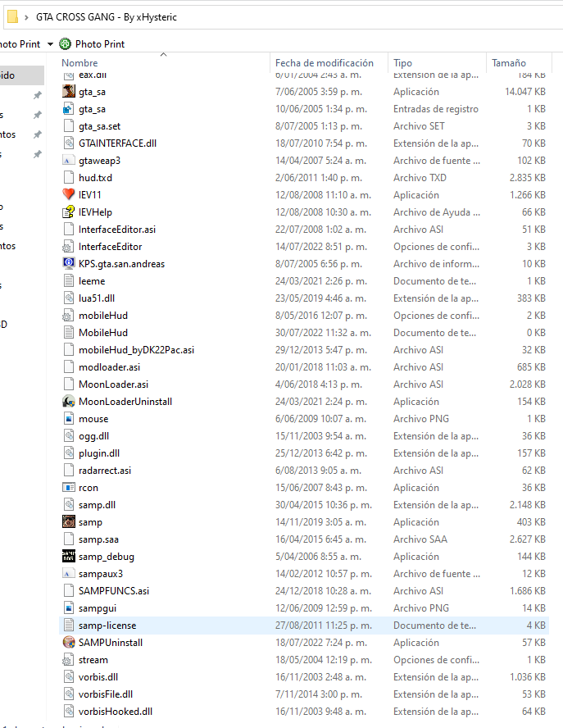Click the gta_sa registry entries icon
This screenshot has height=728, width=563.
69,109
